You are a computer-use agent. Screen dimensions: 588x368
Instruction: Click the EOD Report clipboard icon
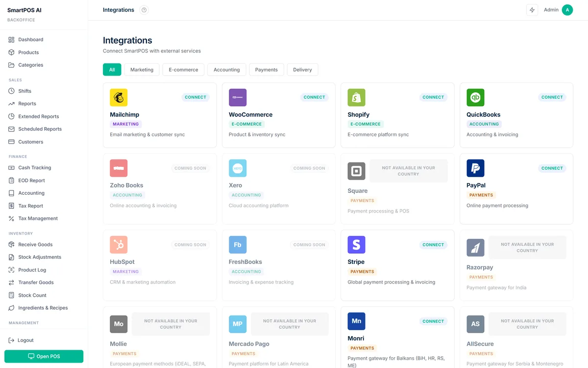11,181
